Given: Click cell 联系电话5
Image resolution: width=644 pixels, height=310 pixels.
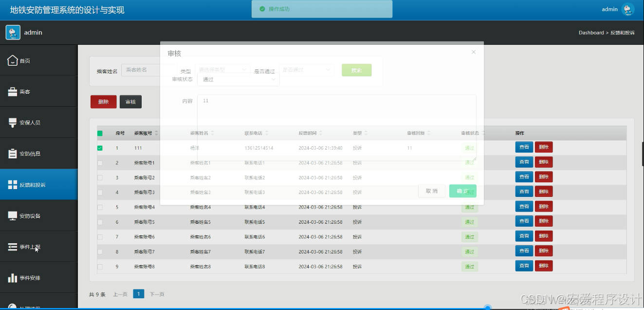Looking at the screenshot, I should pyautogui.click(x=255, y=222).
